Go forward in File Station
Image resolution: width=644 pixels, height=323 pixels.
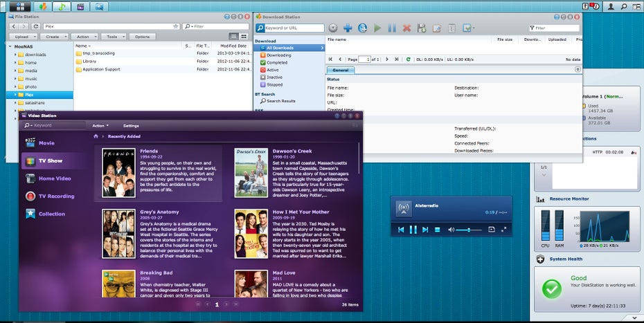tap(24, 26)
